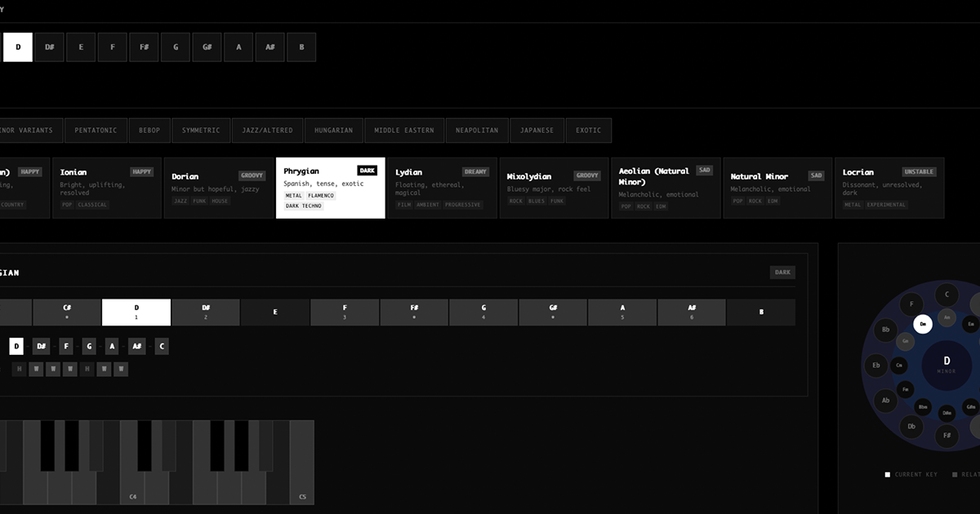Open the Hungarian scale category tab
980x514 pixels.
click(333, 131)
